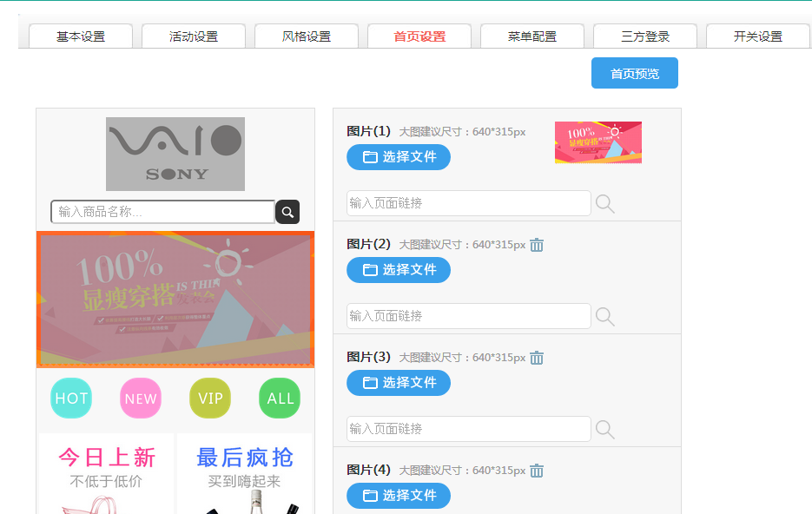
Task: Tap the VIP category icon
Action: 210,399
